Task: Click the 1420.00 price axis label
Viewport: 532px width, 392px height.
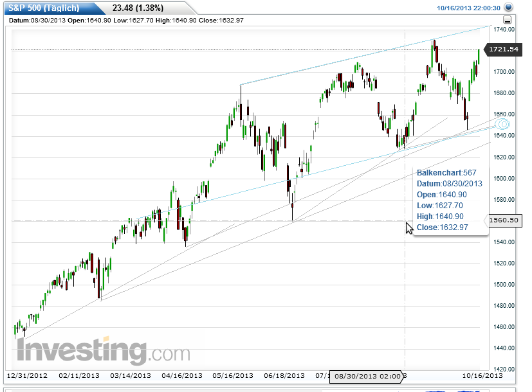Action: tap(504, 370)
